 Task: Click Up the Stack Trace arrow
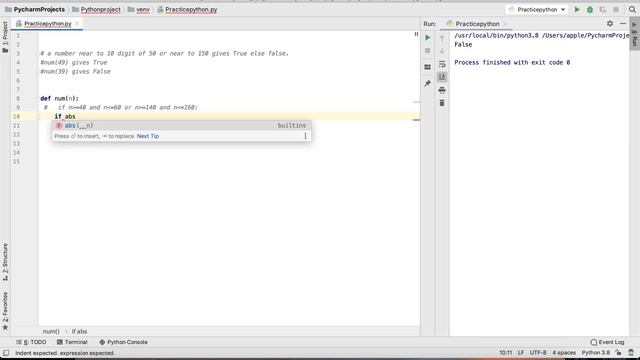(442, 38)
